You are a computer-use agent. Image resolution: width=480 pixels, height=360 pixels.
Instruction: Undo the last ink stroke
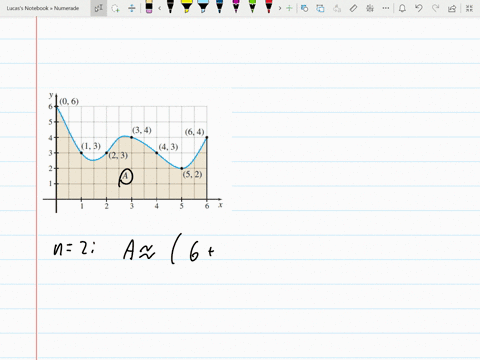click(419, 8)
